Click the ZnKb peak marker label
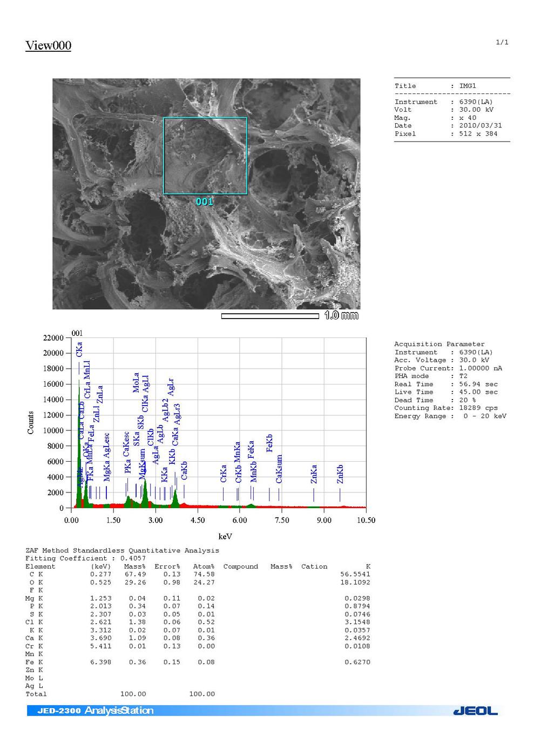 pos(340,474)
